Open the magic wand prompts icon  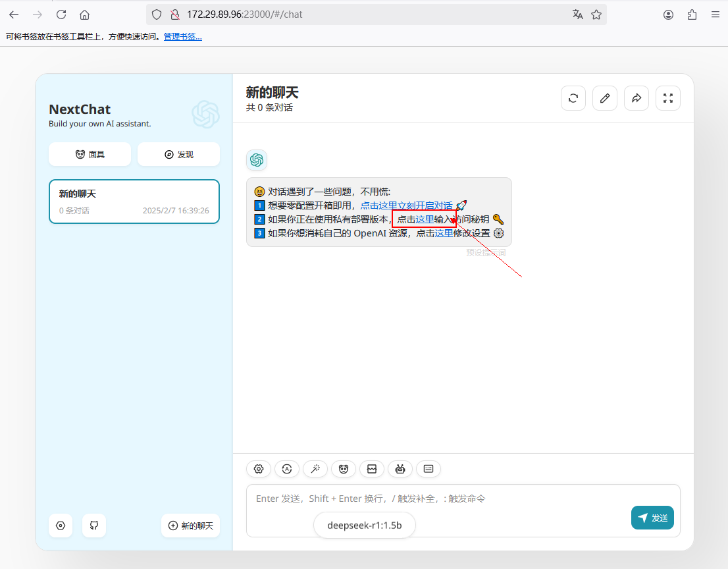pyautogui.click(x=315, y=469)
